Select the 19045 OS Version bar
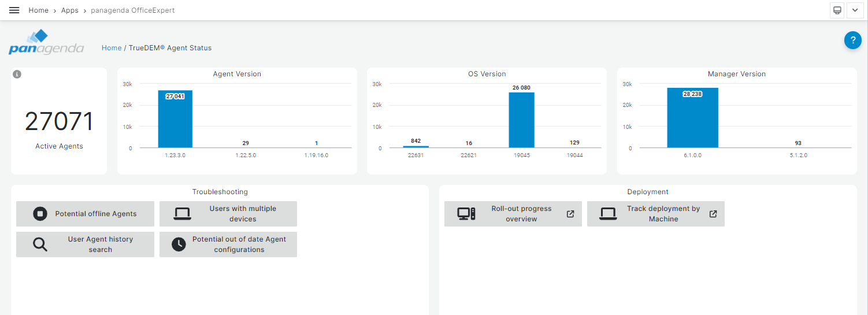Screen dimensions: 868x315 click(x=521, y=121)
